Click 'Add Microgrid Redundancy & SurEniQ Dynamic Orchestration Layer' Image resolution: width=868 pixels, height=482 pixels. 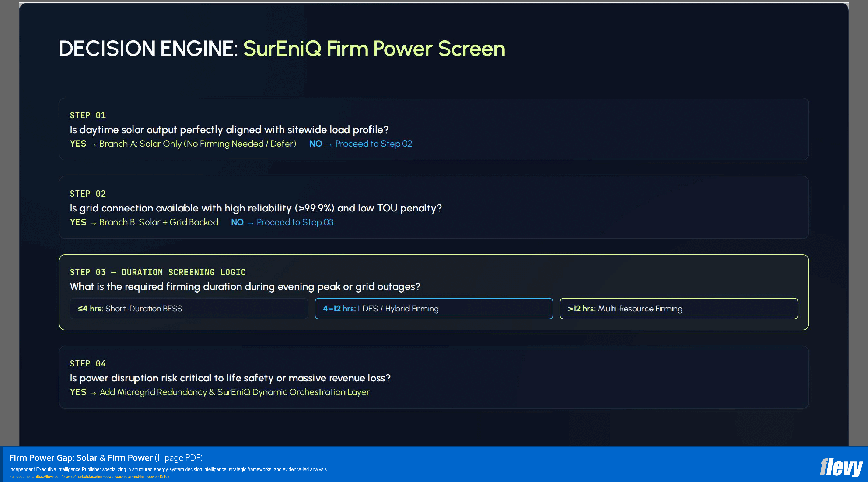234,392
